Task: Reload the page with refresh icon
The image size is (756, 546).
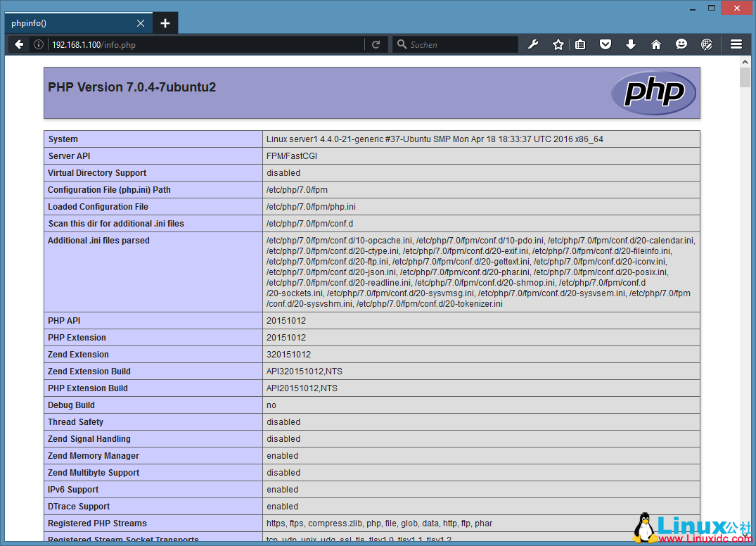Action: pos(376,44)
